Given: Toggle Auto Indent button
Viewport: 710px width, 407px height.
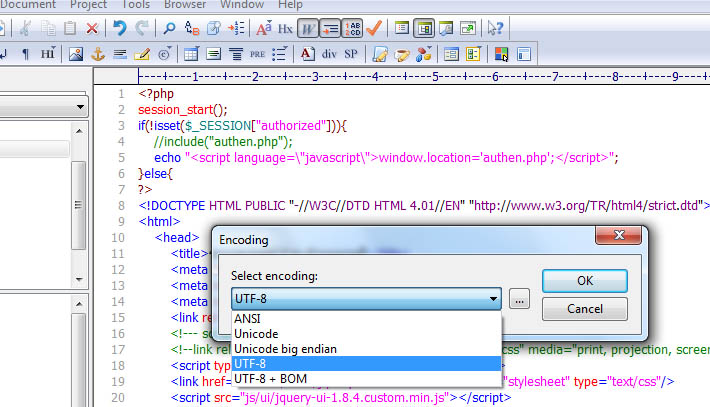Looking at the screenshot, I should point(330,29).
